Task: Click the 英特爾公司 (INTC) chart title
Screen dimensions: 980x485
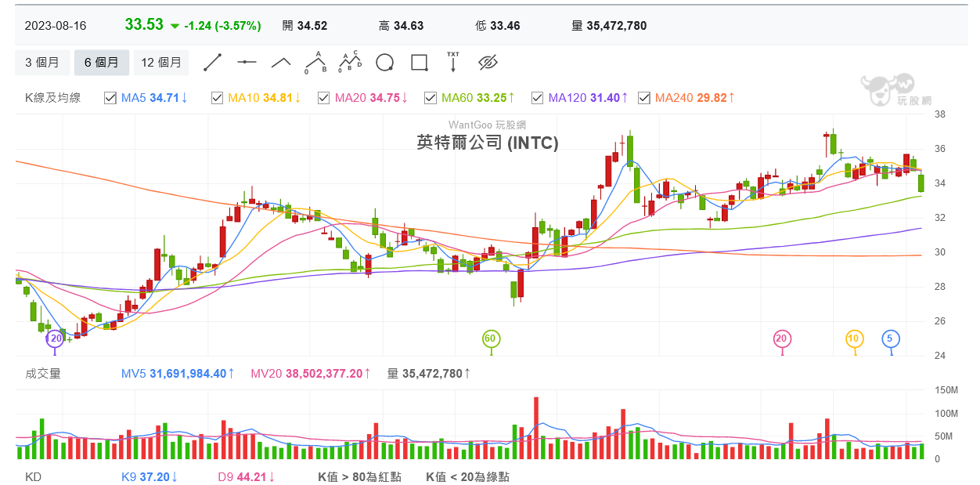Action: click(488, 143)
